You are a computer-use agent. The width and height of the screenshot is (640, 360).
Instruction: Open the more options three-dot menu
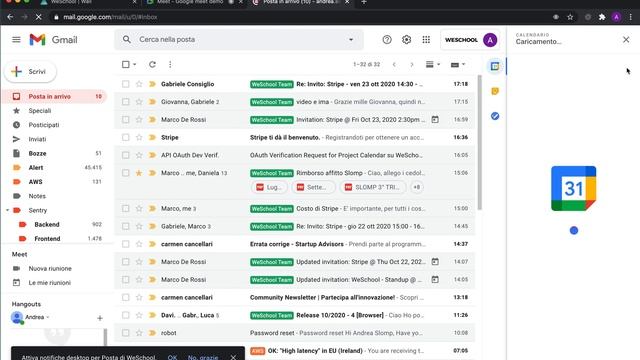[x=170, y=64]
